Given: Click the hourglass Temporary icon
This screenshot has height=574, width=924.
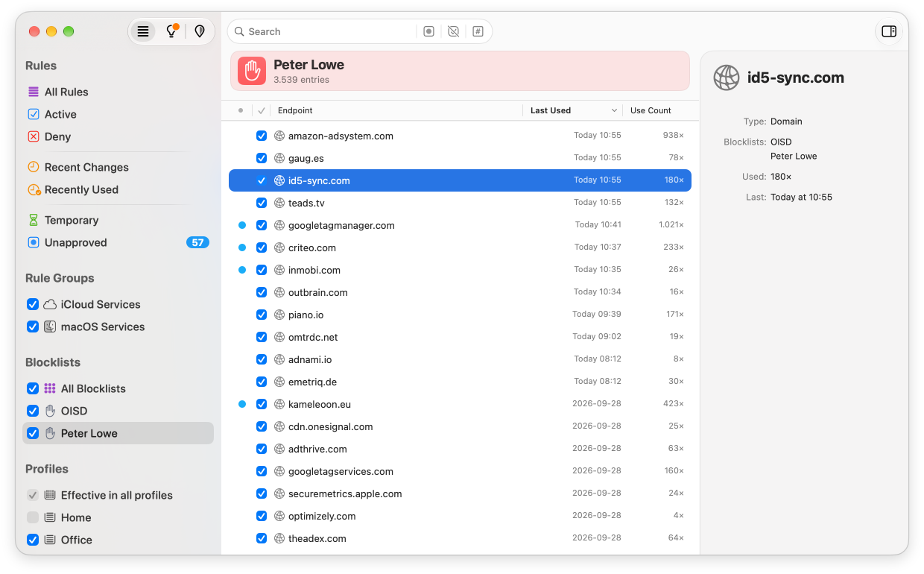Looking at the screenshot, I should point(33,220).
